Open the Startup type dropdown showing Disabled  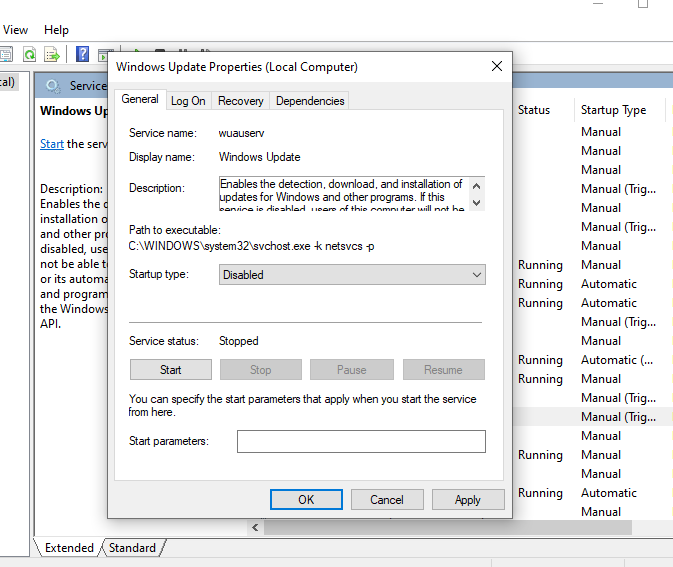click(x=352, y=275)
